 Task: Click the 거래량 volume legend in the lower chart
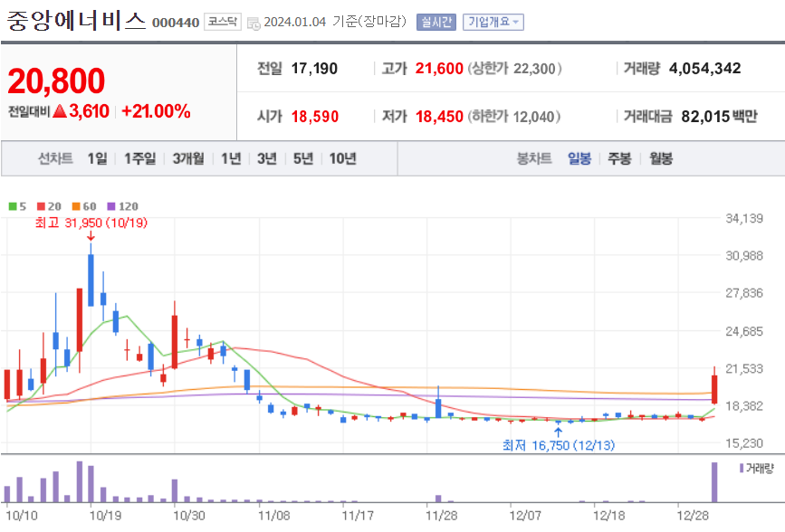(x=756, y=469)
